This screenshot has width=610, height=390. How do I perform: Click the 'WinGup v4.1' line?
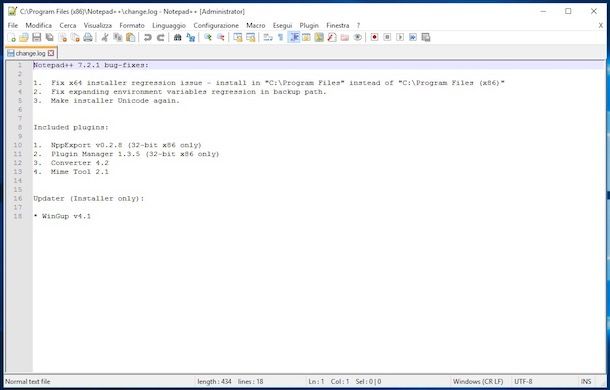66,216
